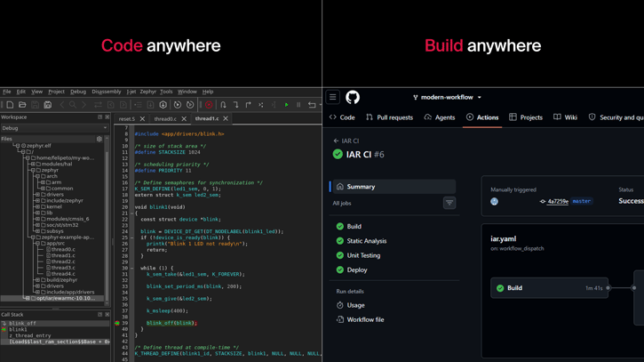Open the modern-workflow branch dropdown

tap(447, 98)
